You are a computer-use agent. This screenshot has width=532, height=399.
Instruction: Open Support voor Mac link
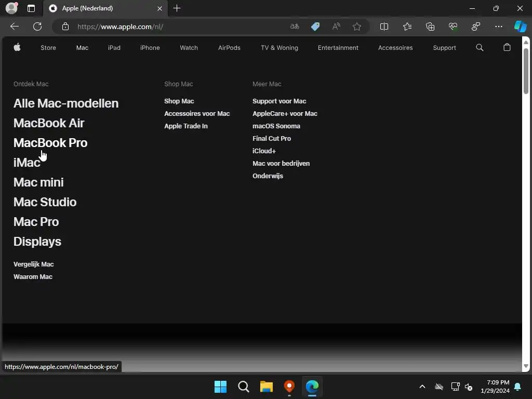[x=279, y=101]
